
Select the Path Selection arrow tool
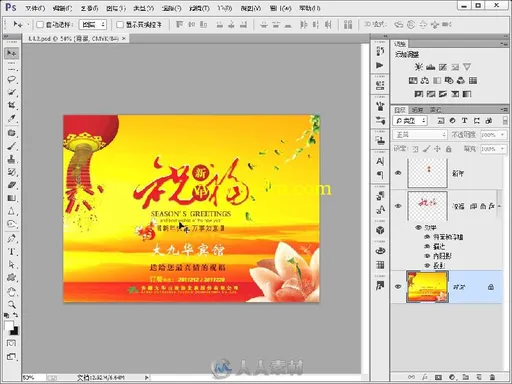[12, 265]
